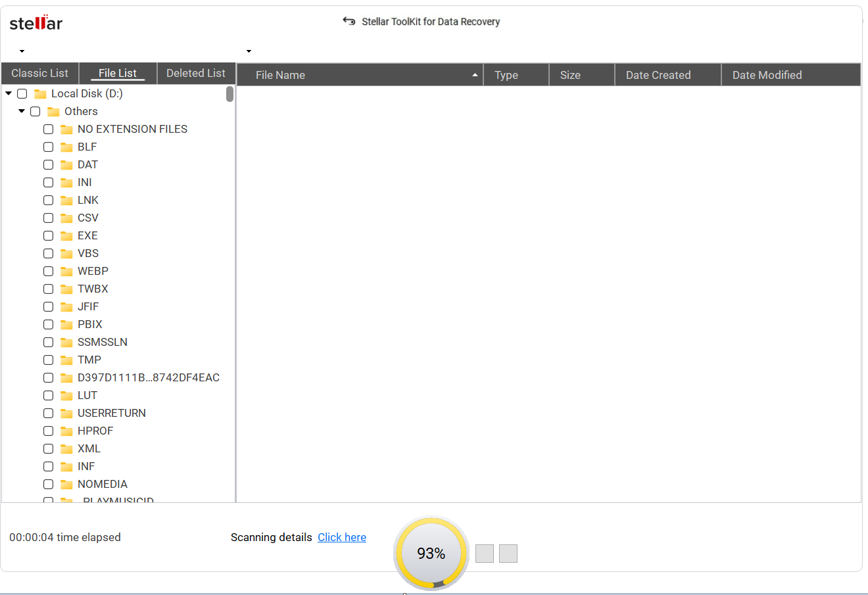This screenshot has height=595, width=868.
Task: Click the EXE folder icon
Action: tap(66, 236)
